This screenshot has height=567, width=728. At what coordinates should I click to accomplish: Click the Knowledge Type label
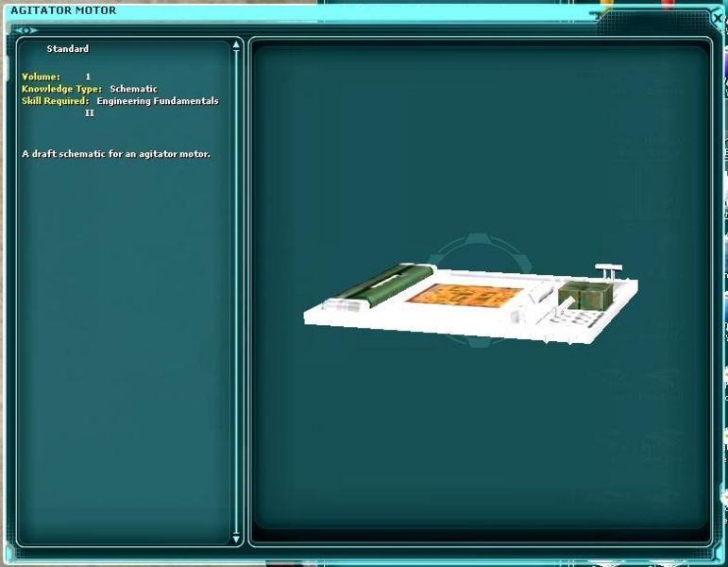pos(61,89)
